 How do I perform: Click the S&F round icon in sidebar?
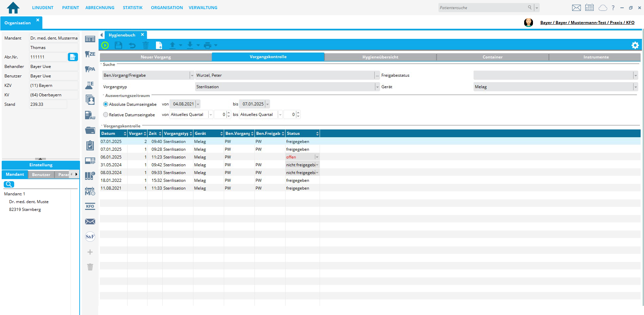[x=90, y=237]
